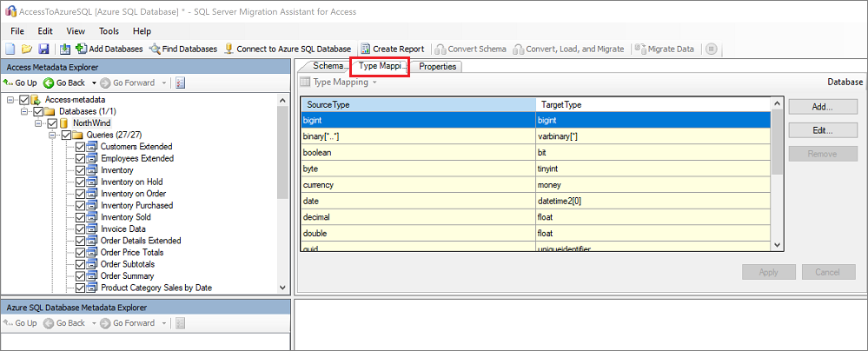The height and width of the screenshot is (351, 868).
Task: Click the Add... button
Action: coord(822,107)
